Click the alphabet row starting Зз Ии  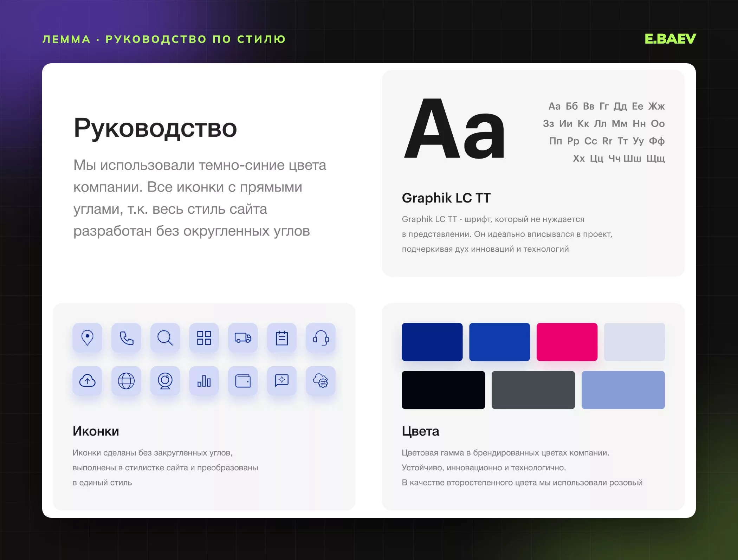pyautogui.click(x=604, y=124)
